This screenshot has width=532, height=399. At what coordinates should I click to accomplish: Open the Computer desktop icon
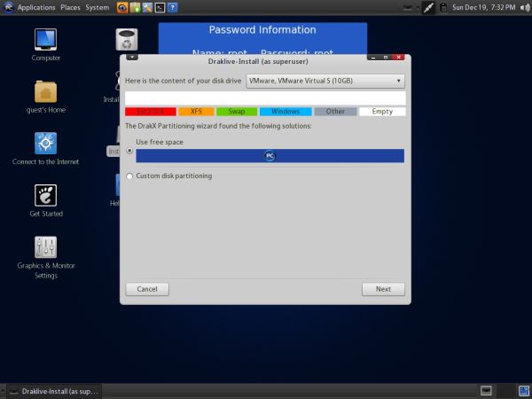(46, 44)
